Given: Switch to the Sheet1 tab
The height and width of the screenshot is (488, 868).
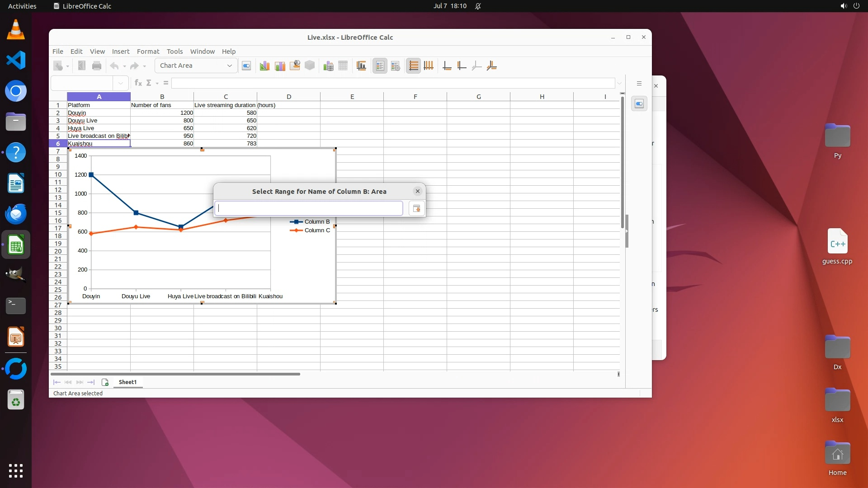Looking at the screenshot, I should [x=127, y=382].
